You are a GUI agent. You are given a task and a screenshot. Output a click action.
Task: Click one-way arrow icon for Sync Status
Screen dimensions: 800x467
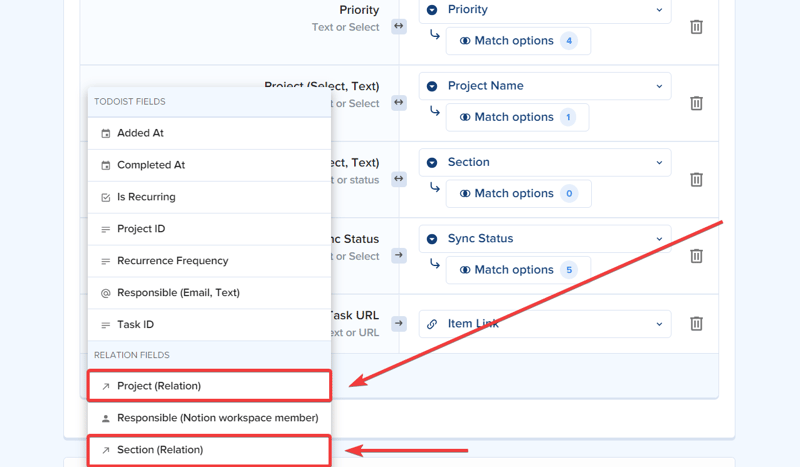click(x=399, y=256)
